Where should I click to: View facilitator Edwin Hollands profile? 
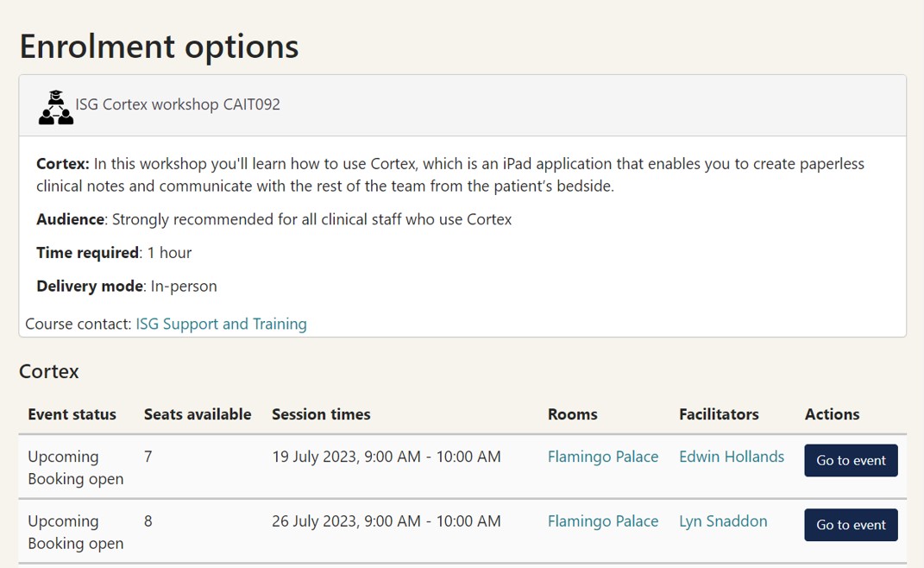pos(731,457)
